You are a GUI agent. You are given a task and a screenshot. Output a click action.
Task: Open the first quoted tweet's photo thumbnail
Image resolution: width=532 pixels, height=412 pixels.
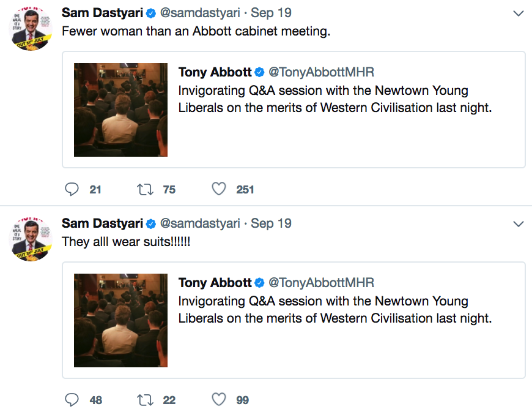click(120, 110)
